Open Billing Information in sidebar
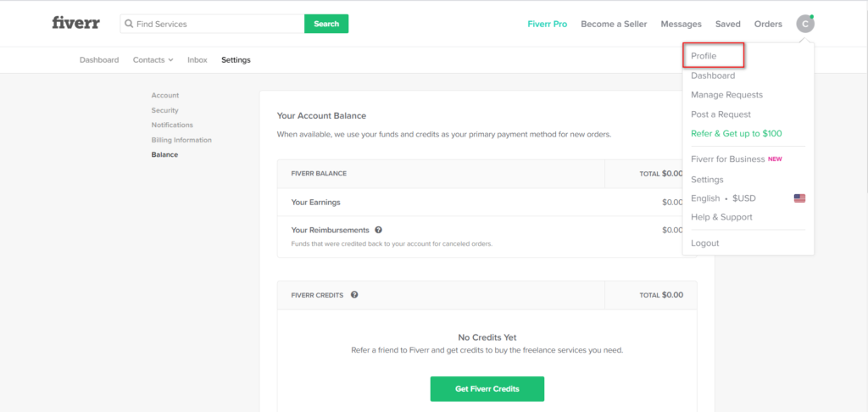 (x=181, y=140)
